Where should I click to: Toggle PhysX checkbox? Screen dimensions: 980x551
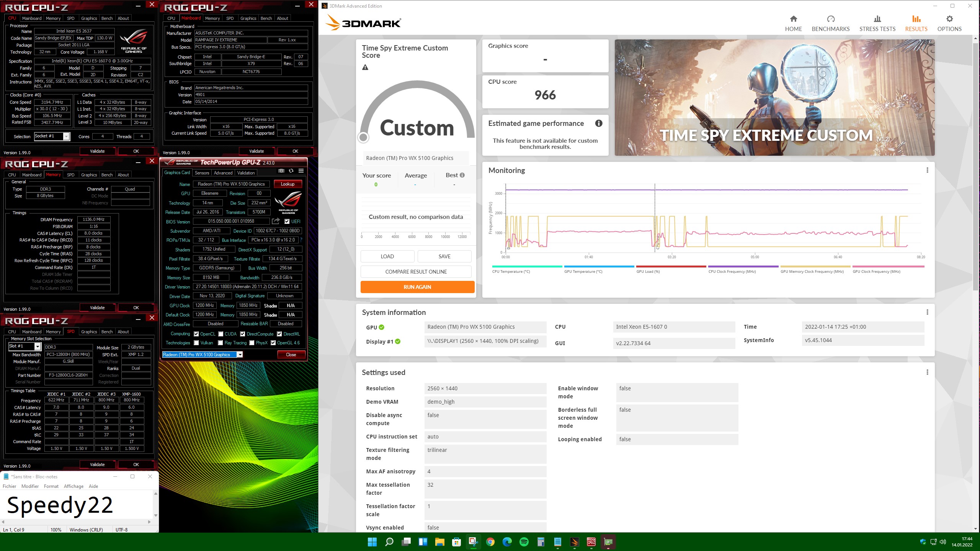(x=252, y=343)
